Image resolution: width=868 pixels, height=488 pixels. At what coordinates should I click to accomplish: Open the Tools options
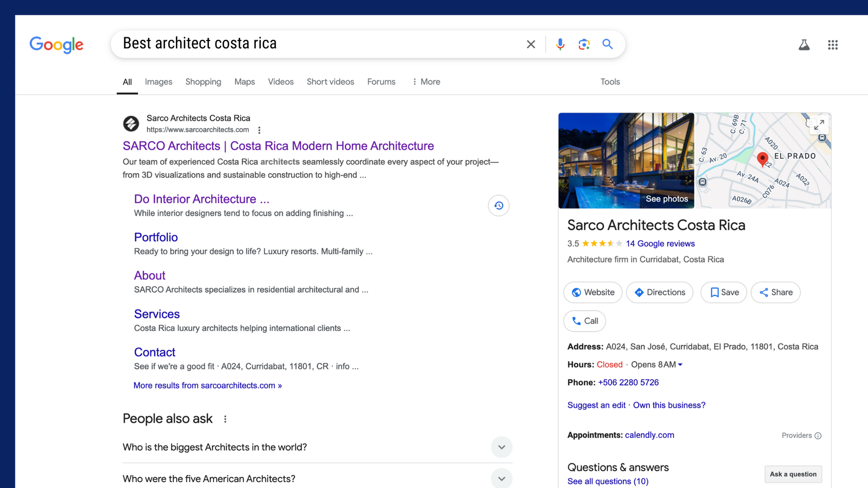[610, 82]
